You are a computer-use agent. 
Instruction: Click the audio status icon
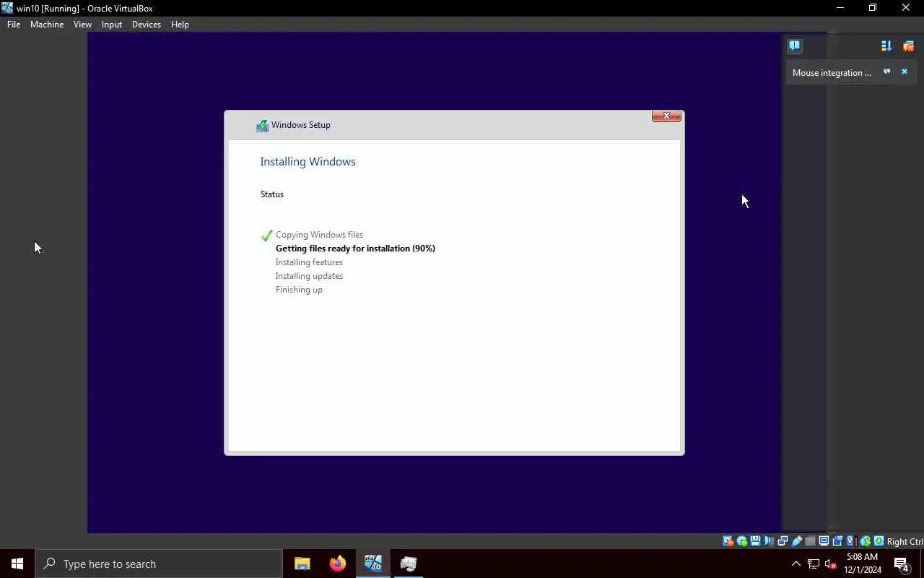pos(769,541)
